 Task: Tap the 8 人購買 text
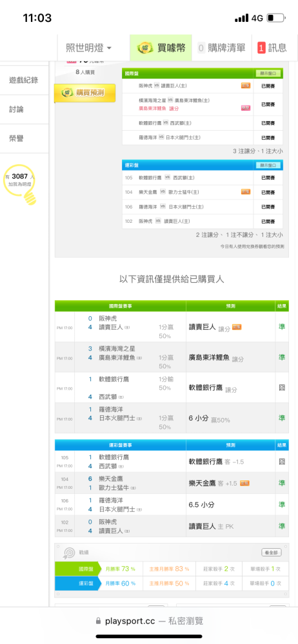tap(84, 72)
